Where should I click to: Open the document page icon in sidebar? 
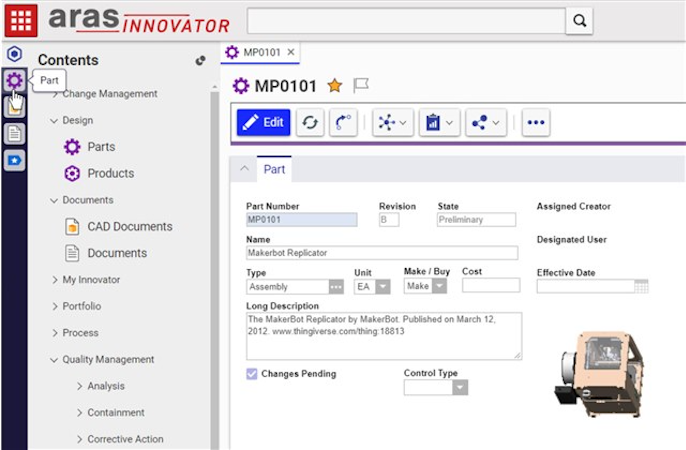point(14,133)
